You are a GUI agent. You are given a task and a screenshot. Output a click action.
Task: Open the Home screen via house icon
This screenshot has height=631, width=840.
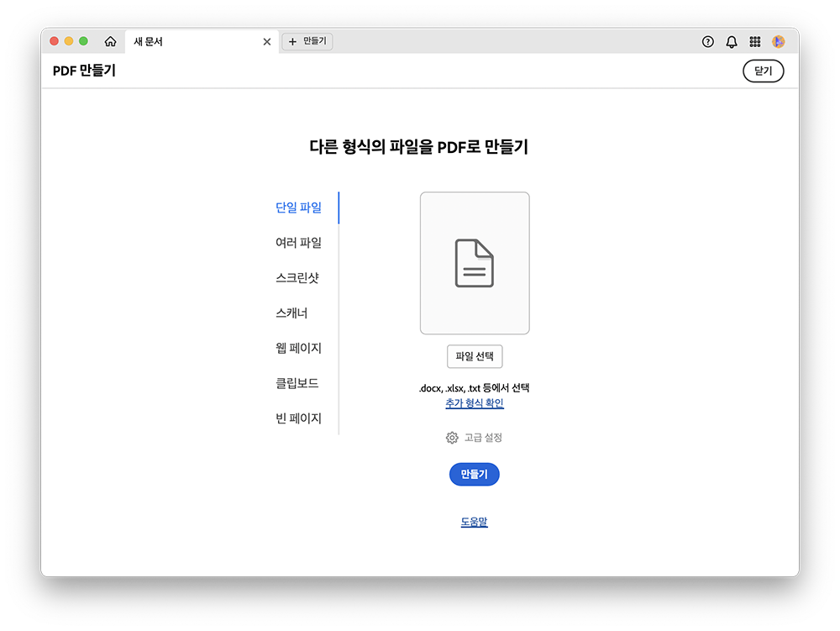(110, 40)
